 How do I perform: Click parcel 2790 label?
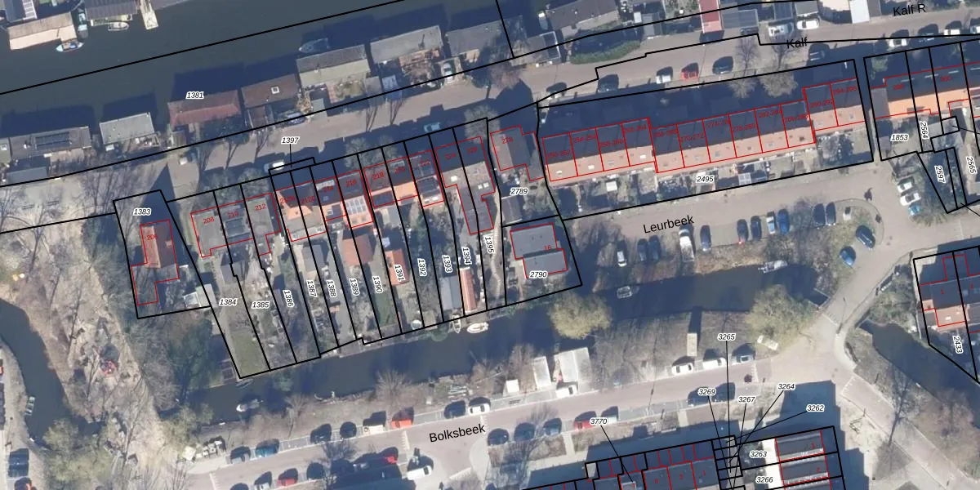click(x=537, y=274)
